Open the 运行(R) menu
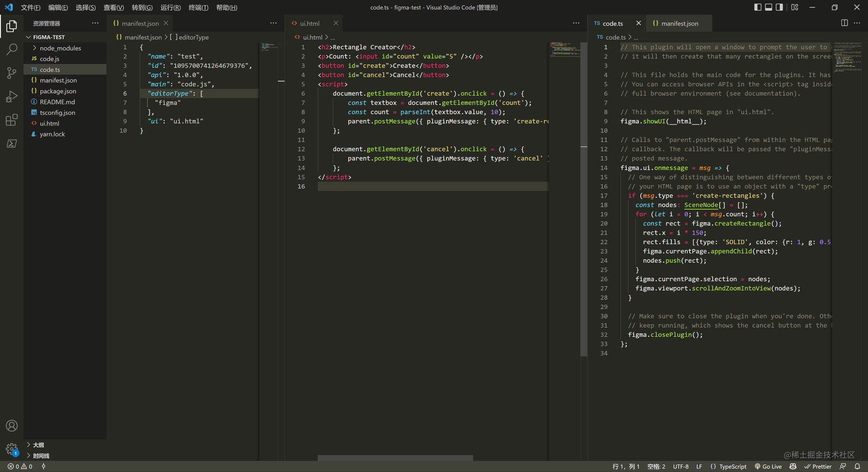The image size is (868, 472). [x=170, y=8]
